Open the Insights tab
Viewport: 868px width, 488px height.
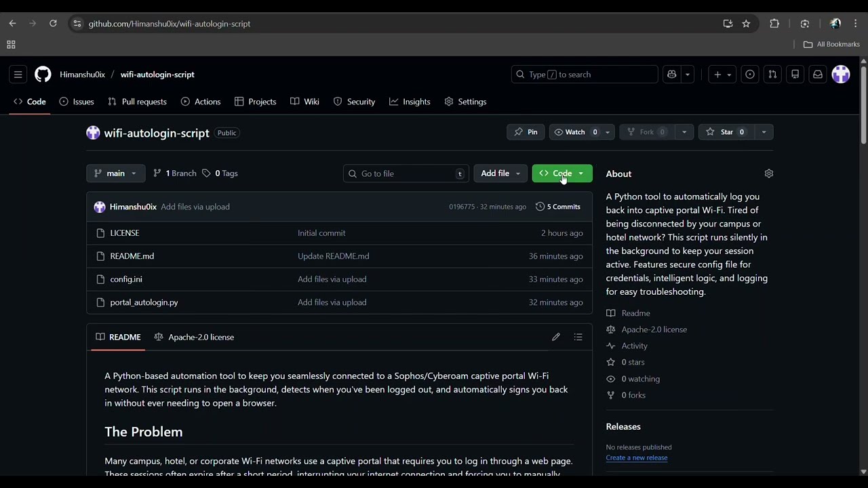(x=410, y=102)
